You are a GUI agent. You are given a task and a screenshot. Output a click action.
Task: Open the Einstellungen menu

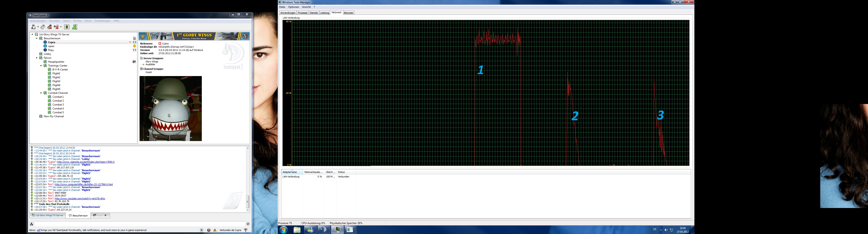pyautogui.click(x=102, y=21)
